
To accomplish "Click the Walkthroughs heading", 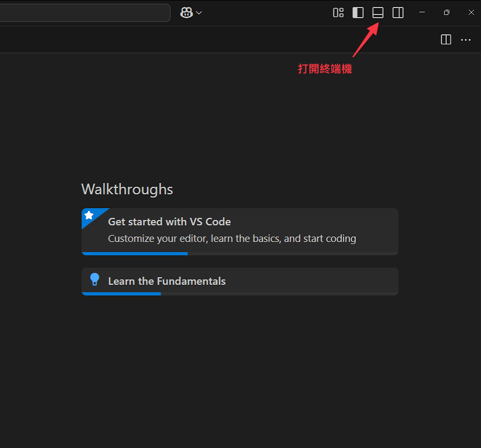I will pyautogui.click(x=127, y=189).
